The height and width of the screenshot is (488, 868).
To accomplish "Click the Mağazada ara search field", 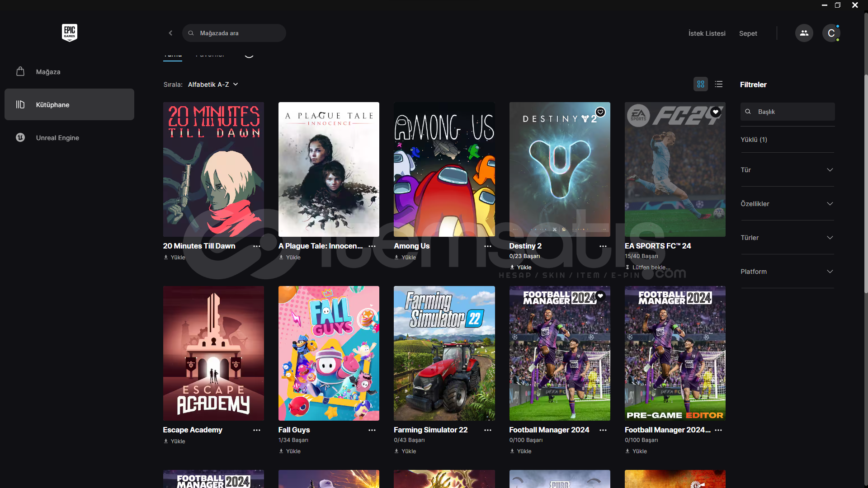I will [234, 33].
